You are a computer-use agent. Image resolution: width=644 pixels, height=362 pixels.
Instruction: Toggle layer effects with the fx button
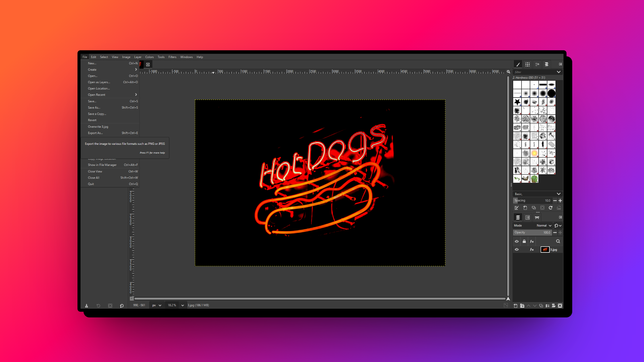(532, 250)
